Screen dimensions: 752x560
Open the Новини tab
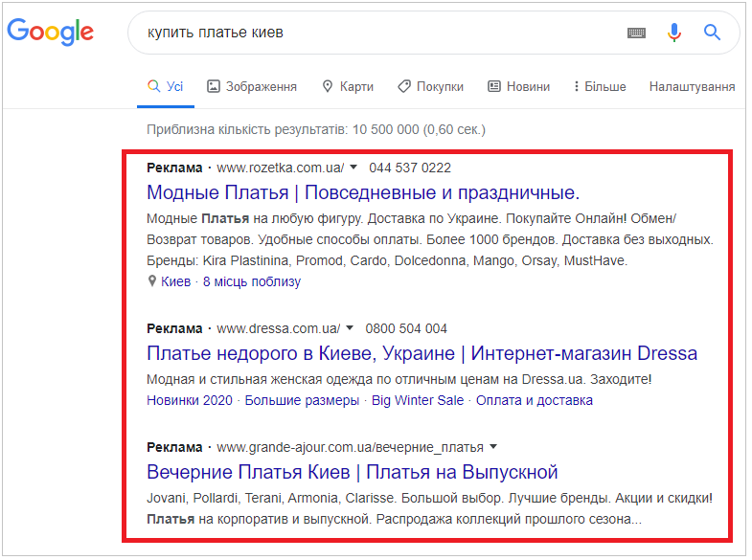pos(518,87)
